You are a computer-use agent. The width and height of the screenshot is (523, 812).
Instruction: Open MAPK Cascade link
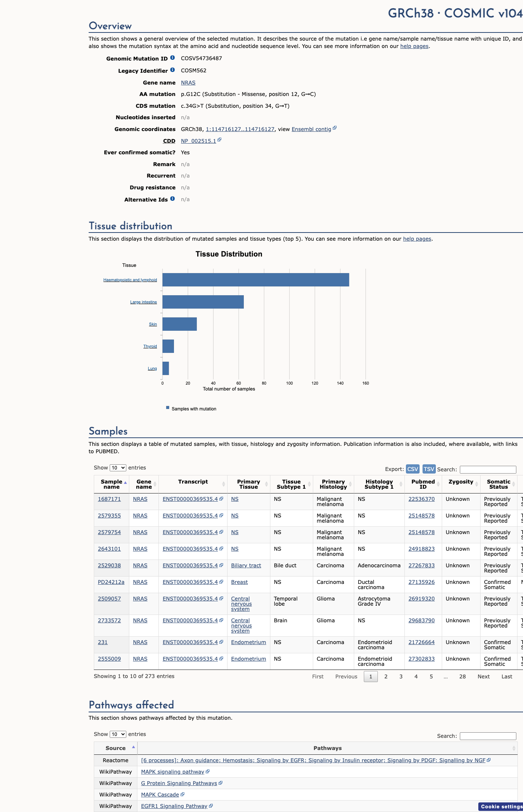[x=160, y=795]
